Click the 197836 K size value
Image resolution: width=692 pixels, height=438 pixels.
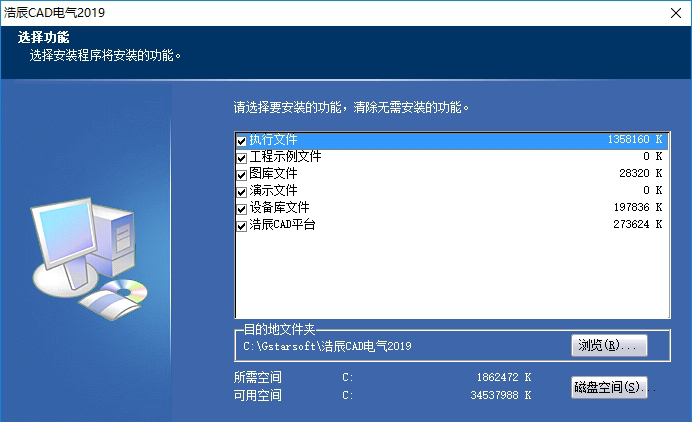tap(638, 207)
